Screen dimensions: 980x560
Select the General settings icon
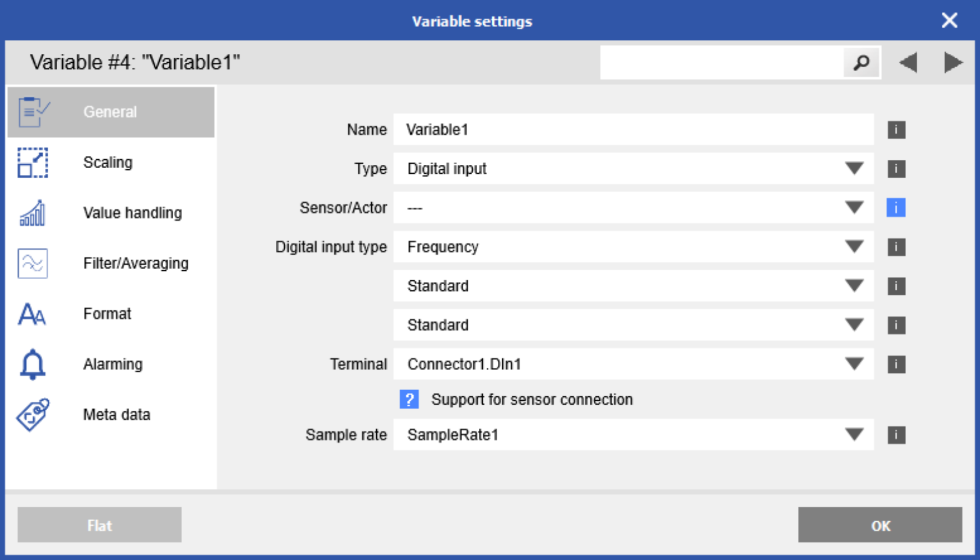click(x=31, y=110)
